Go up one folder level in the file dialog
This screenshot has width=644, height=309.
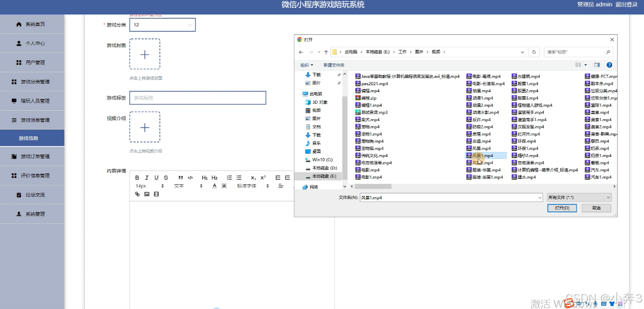326,52
